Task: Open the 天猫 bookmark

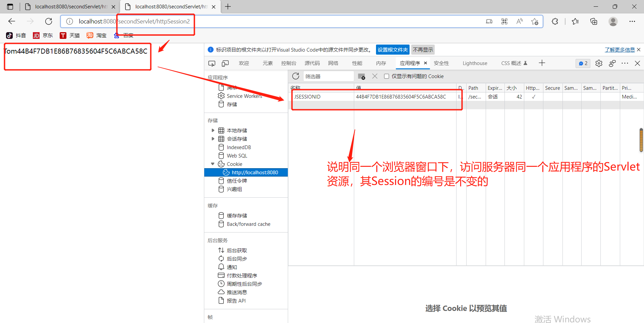Action: 70,36
